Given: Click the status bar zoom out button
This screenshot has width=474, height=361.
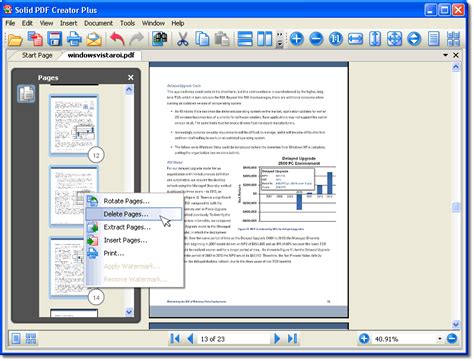Looking at the screenshot, I should tap(452, 339).
